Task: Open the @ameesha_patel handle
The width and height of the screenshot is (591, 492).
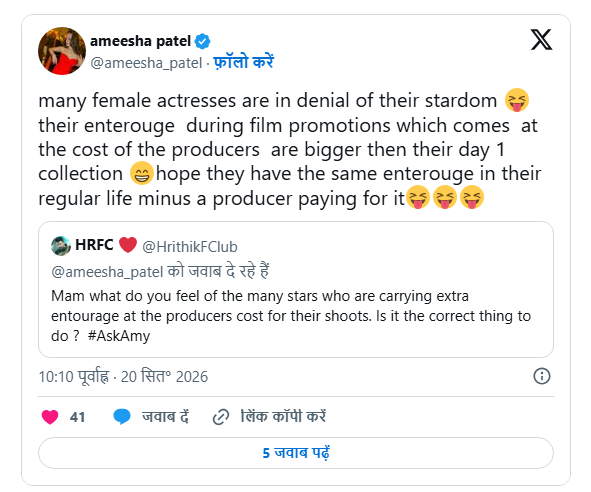Action: [146, 63]
